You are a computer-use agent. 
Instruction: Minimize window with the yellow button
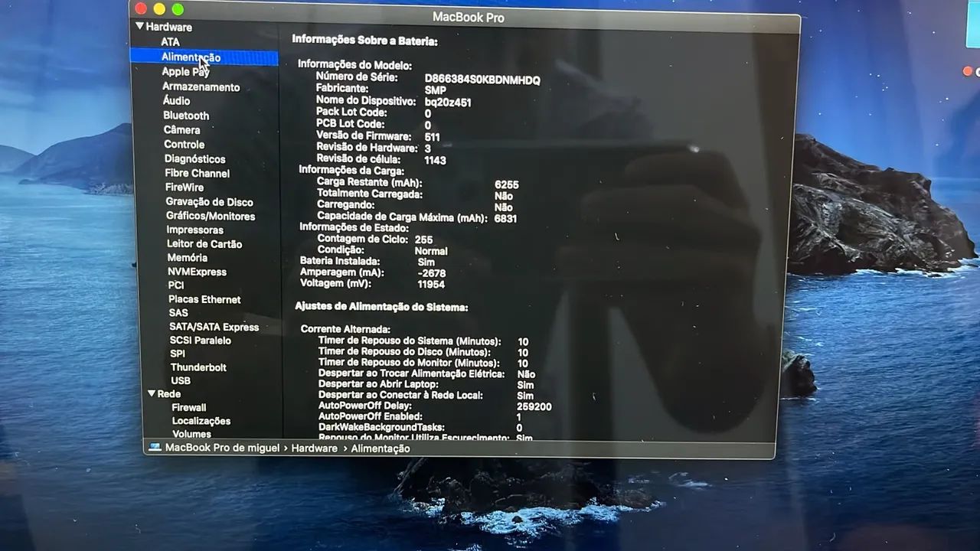pyautogui.click(x=159, y=8)
